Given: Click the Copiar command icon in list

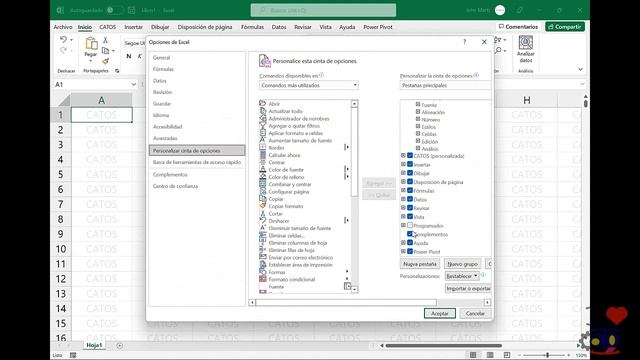Looking at the screenshot, I should [263, 199].
